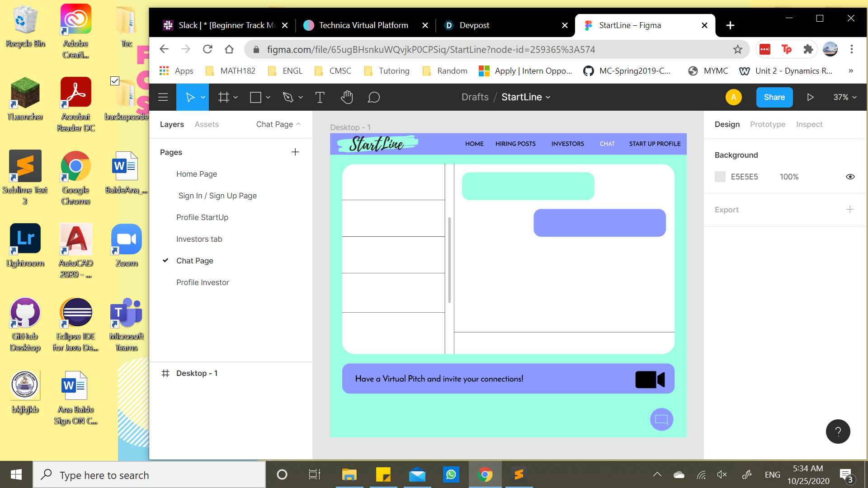Select the Hand tool

click(x=347, y=97)
